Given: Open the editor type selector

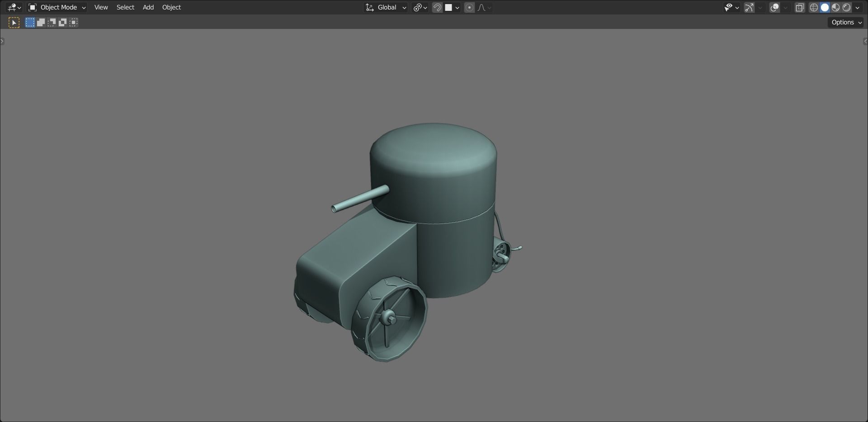Looking at the screenshot, I should (14, 7).
